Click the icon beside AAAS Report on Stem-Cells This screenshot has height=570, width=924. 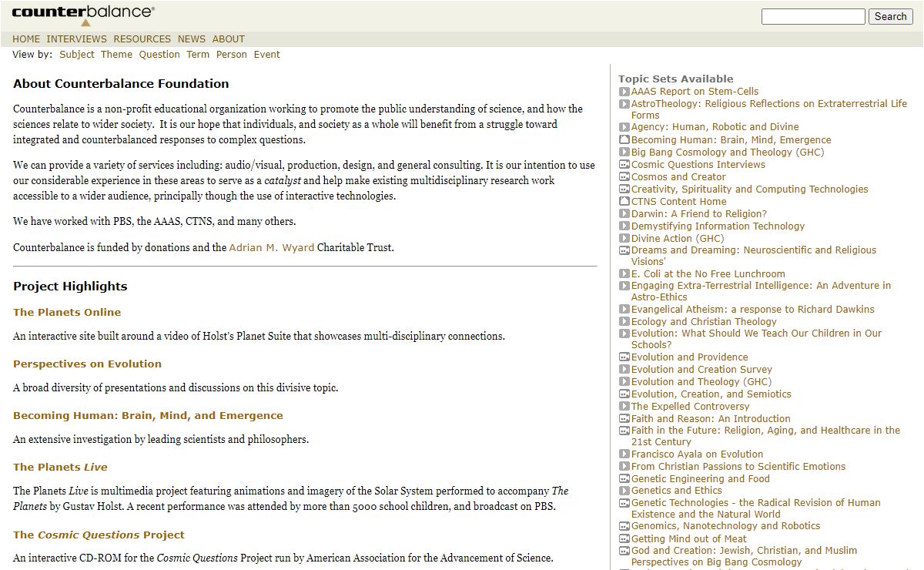[624, 92]
